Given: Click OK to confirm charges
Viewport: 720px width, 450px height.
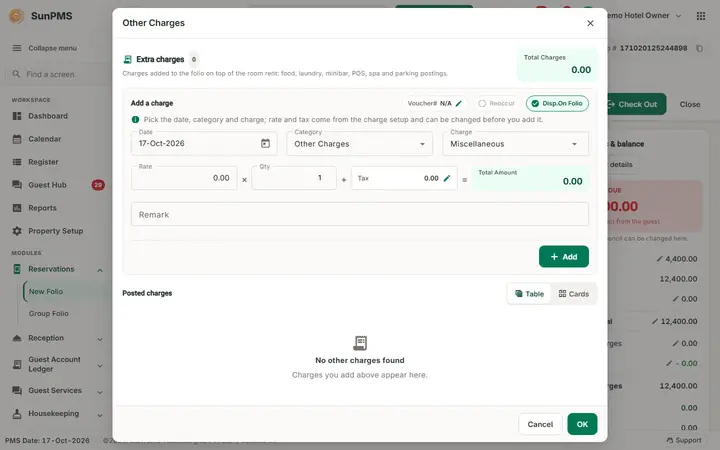Looking at the screenshot, I should [x=582, y=424].
